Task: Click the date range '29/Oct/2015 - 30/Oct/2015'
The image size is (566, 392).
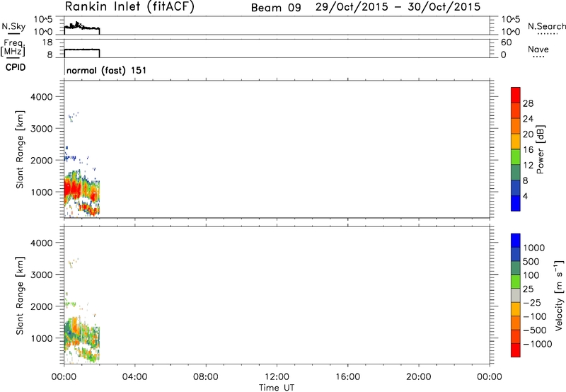Action: pyautogui.click(x=398, y=7)
